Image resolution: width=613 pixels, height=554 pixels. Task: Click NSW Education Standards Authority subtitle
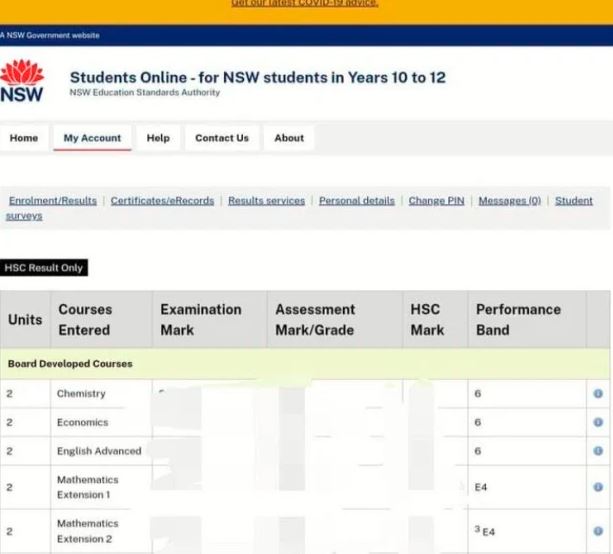pyautogui.click(x=145, y=92)
